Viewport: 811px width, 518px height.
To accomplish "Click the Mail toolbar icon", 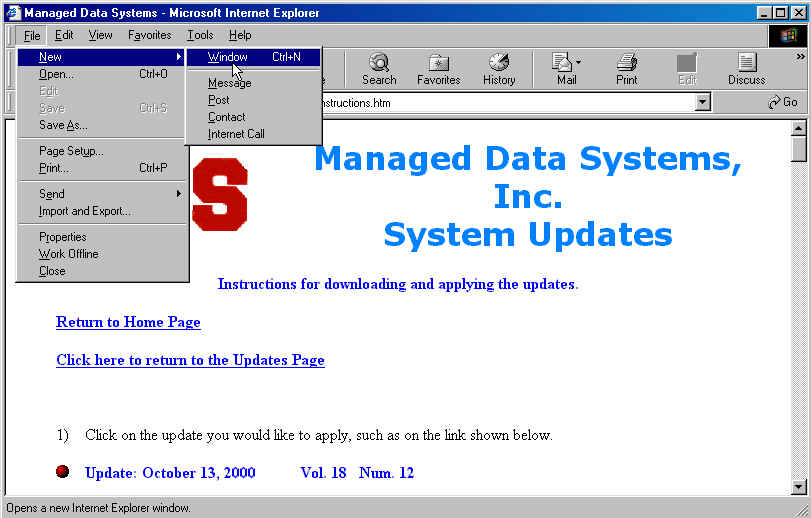I will point(564,69).
